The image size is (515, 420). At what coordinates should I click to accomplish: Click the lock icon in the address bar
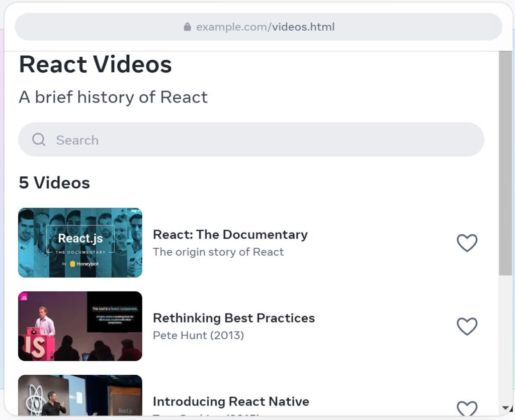tap(188, 27)
